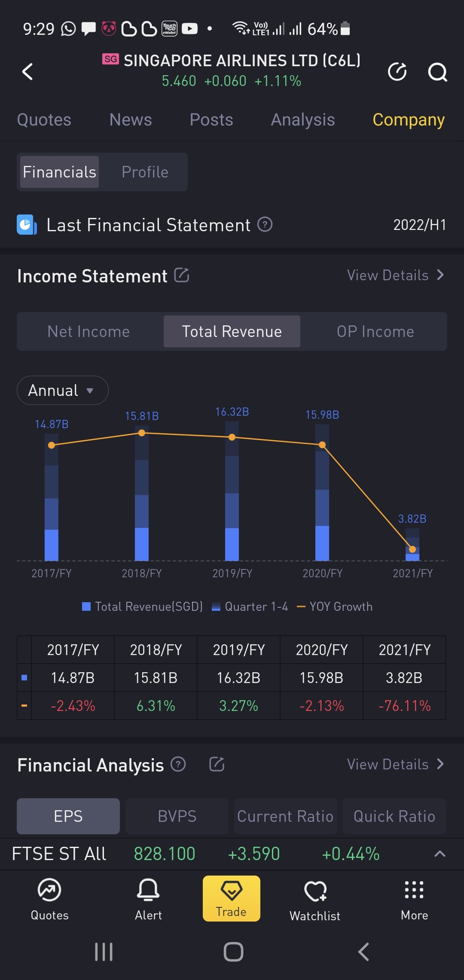
Task: Open Income Statement View Details
Action: [x=396, y=275]
